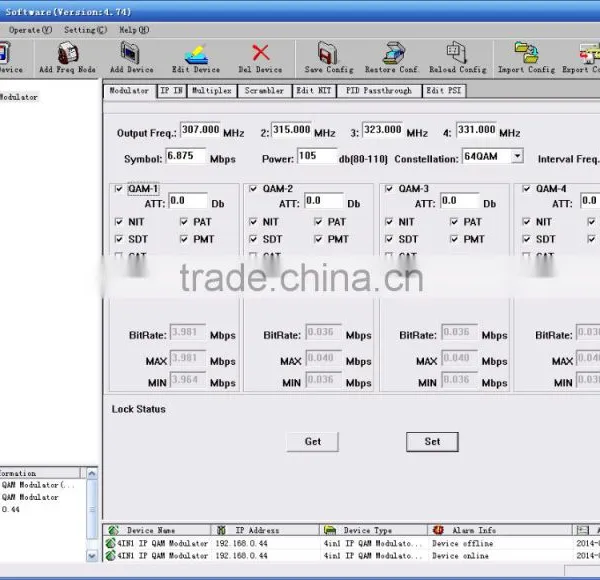The height and width of the screenshot is (580, 600).
Task: Click the QAM-3 ATT input field
Action: click(460, 201)
